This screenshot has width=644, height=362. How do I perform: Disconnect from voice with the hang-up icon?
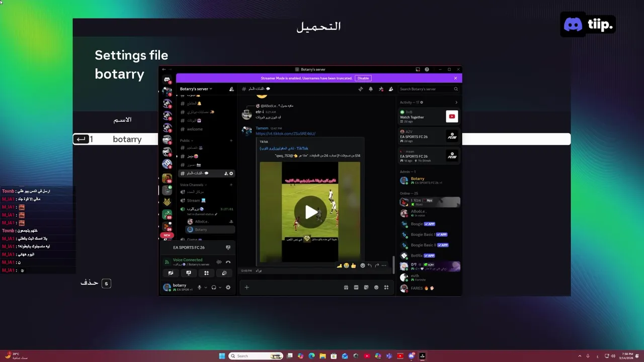[228, 262]
